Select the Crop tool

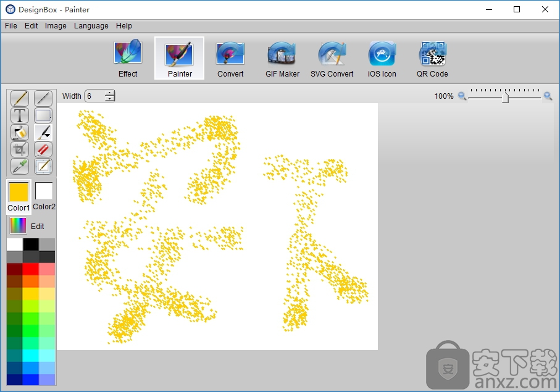[x=20, y=149]
